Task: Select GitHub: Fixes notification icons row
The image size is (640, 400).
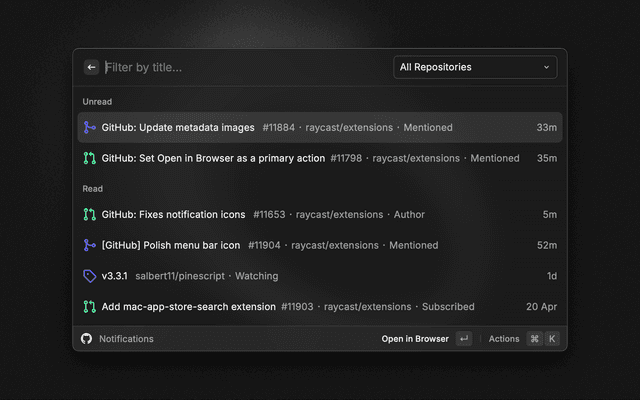Action: point(320,214)
